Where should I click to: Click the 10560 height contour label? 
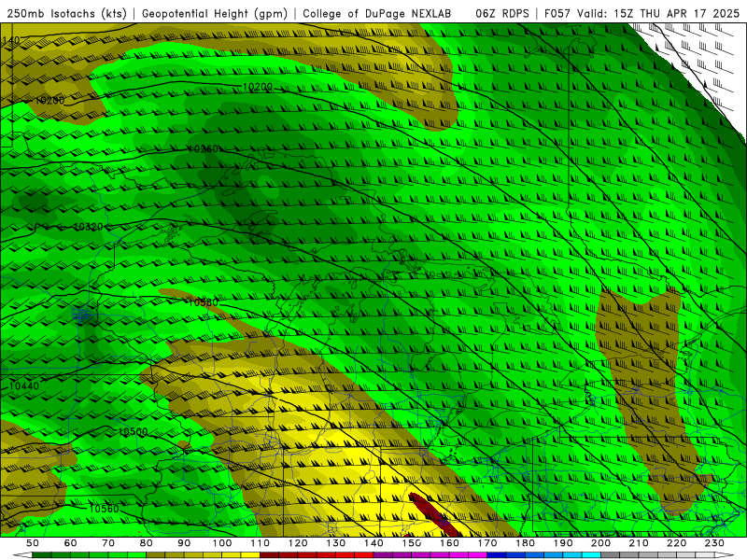coord(104,509)
